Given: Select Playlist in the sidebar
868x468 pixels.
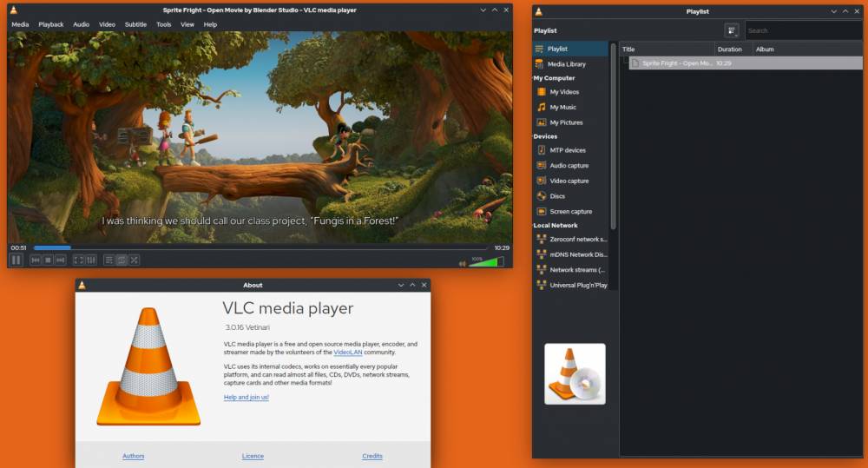Looking at the screenshot, I should pos(570,49).
